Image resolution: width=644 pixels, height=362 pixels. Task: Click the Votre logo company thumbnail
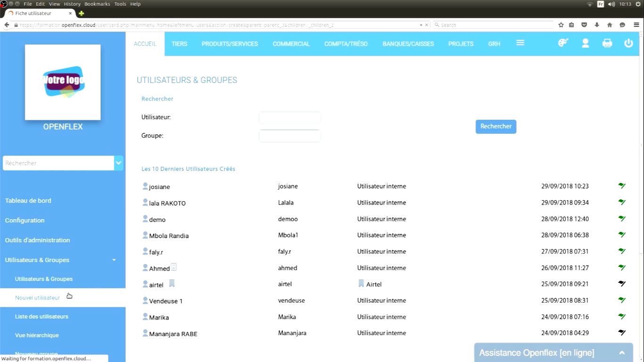[x=63, y=82]
